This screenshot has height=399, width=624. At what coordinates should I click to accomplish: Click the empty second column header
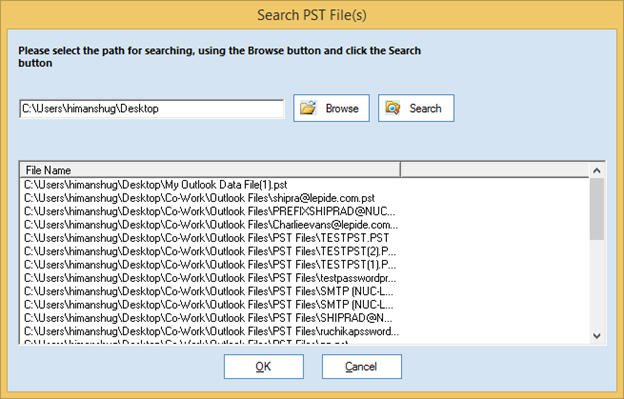coord(495,170)
